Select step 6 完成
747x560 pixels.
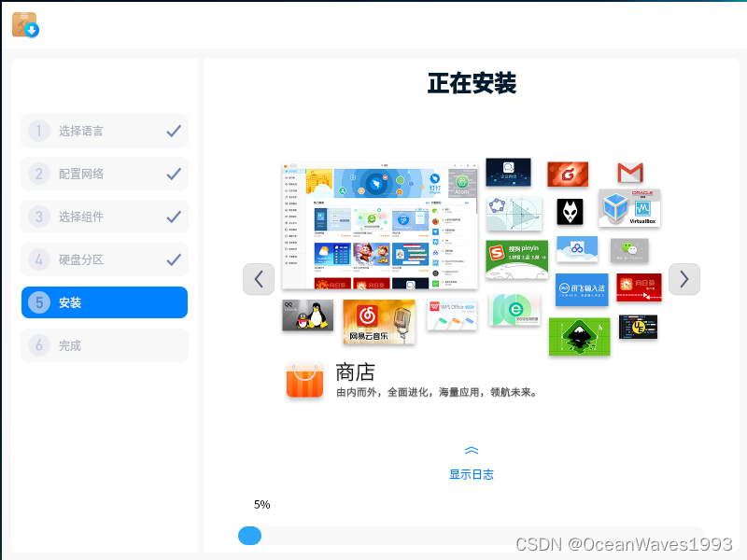105,345
